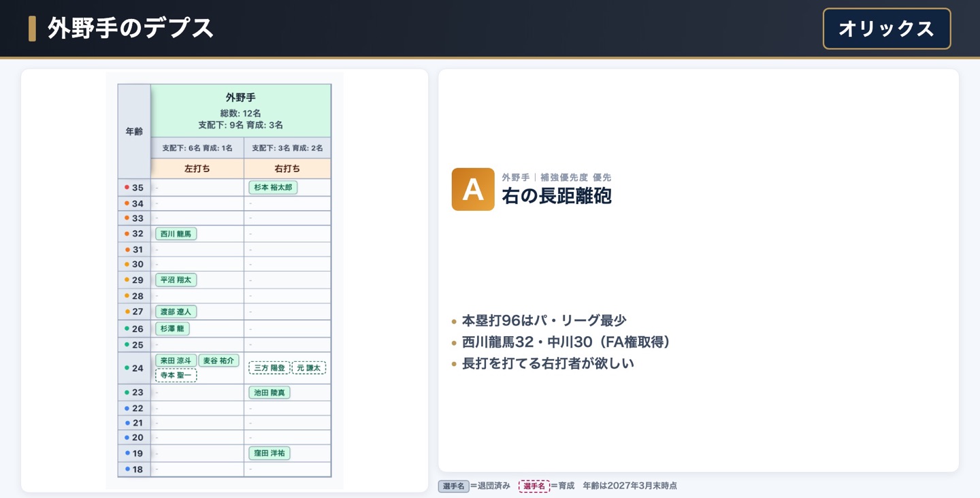The height and width of the screenshot is (498, 980).
Task: Select the 平沼 翔太 player chip
Action: click(x=176, y=280)
